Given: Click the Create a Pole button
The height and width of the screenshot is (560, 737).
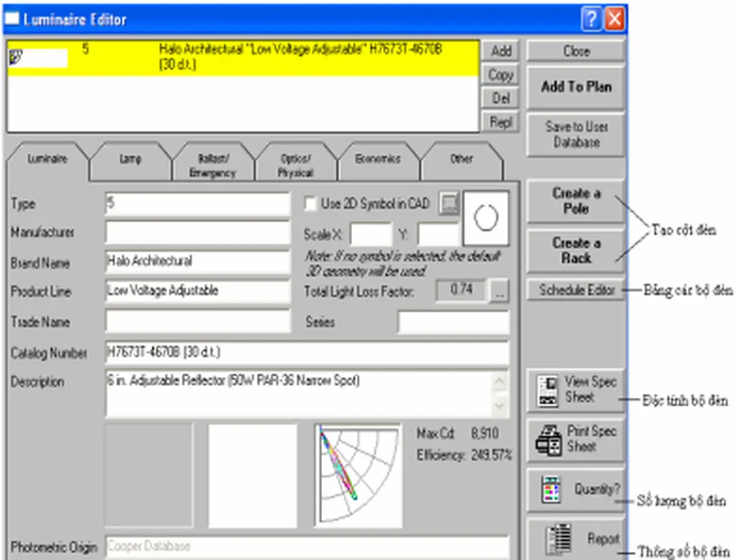Looking at the screenshot, I should point(576,201).
